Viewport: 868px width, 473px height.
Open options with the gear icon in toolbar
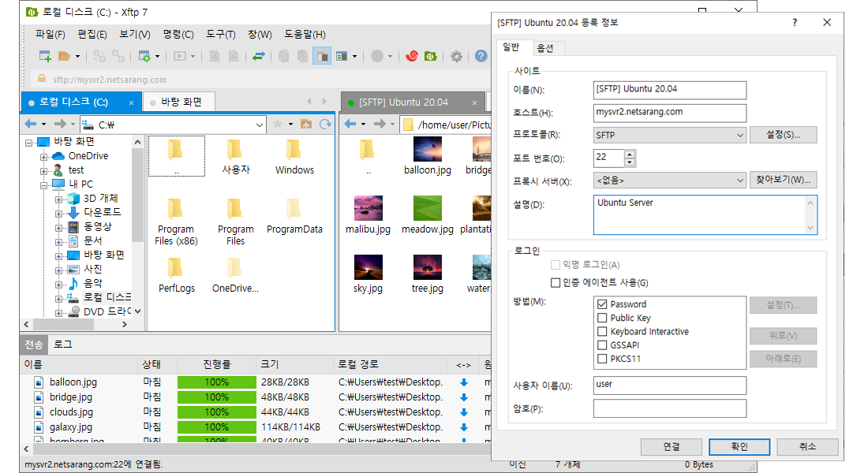(456, 56)
